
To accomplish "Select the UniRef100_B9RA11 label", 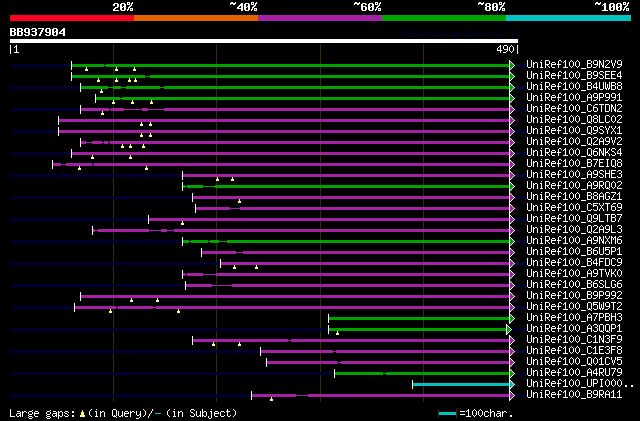I will click(x=574, y=395).
